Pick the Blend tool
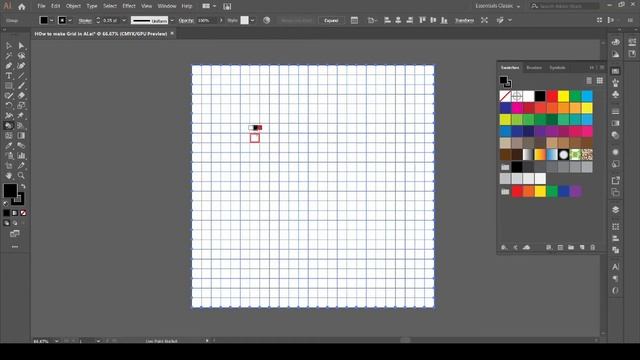Screen dimensions: 640x360 21,146
